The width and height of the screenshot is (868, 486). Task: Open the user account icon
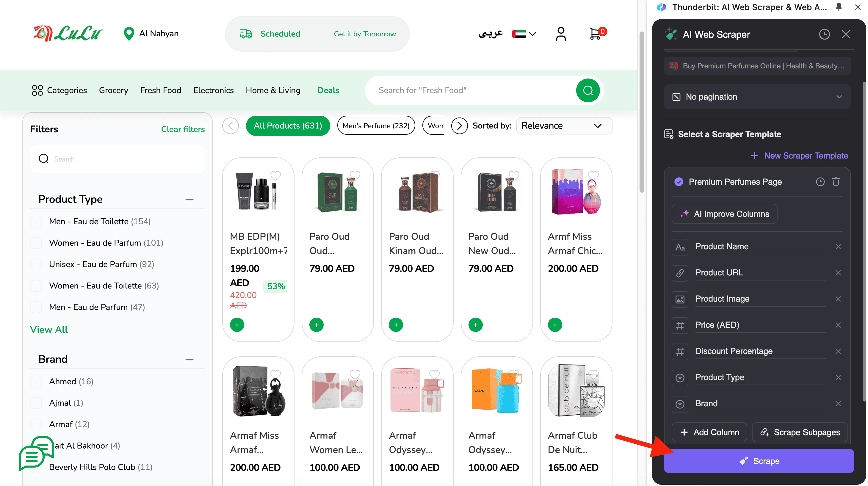[x=561, y=34]
